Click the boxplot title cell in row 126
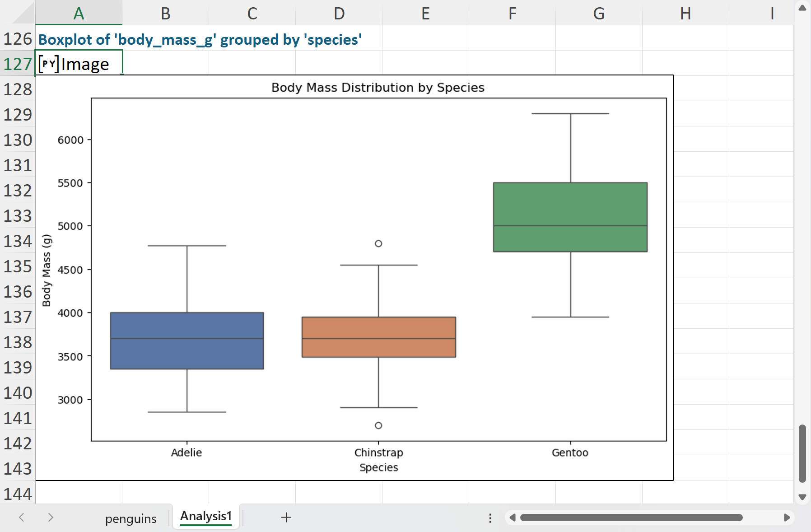Image resolution: width=811 pixels, height=532 pixels. coord(200,39)
